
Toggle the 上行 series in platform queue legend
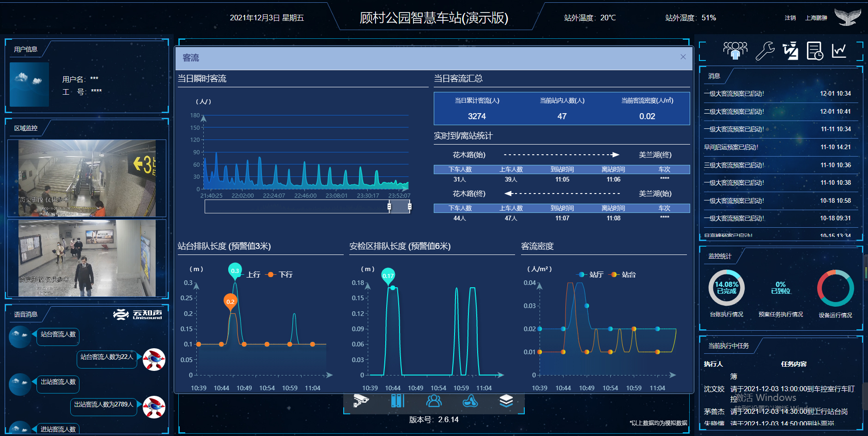tap(249, 275)
